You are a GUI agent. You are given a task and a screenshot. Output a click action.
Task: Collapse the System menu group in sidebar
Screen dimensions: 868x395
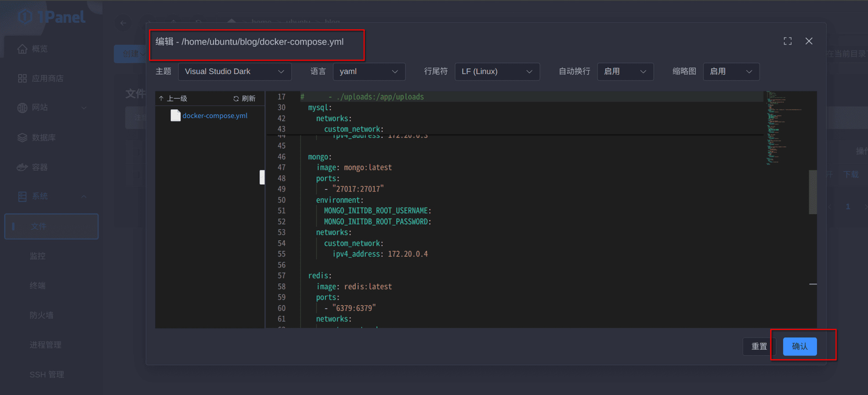coord(84,197)
